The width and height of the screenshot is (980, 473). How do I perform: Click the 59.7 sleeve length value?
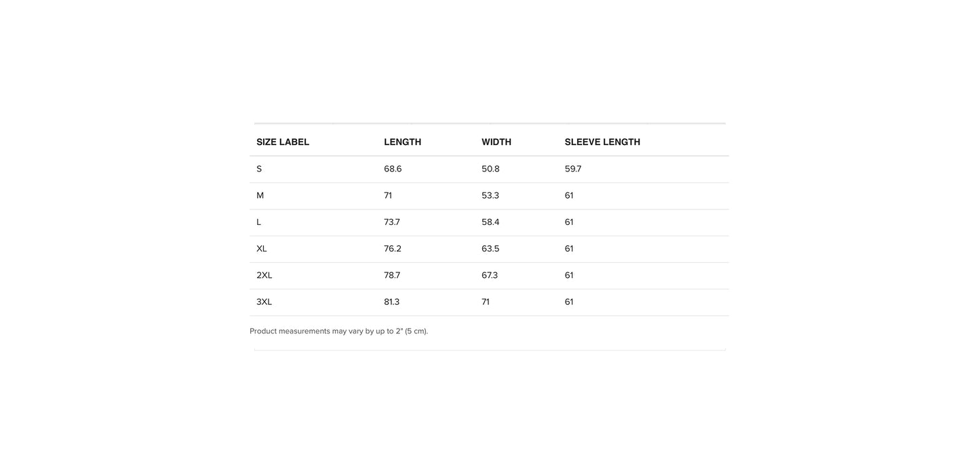pyautogui.click(x=573, y=169)
